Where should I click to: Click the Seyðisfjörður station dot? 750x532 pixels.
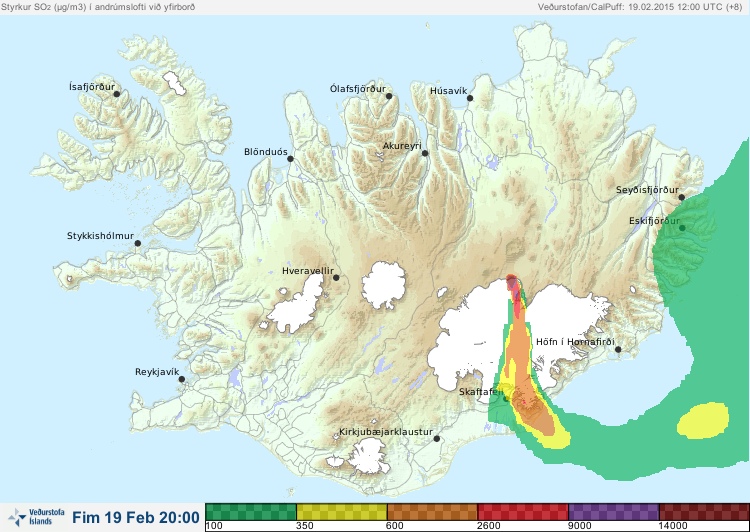tap(682, 197)
